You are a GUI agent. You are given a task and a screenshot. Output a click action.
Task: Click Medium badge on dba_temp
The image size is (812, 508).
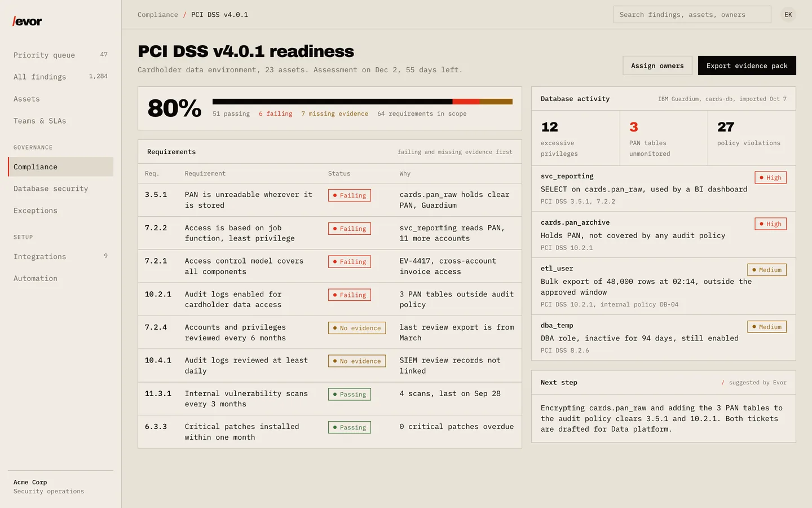point(767,327)
